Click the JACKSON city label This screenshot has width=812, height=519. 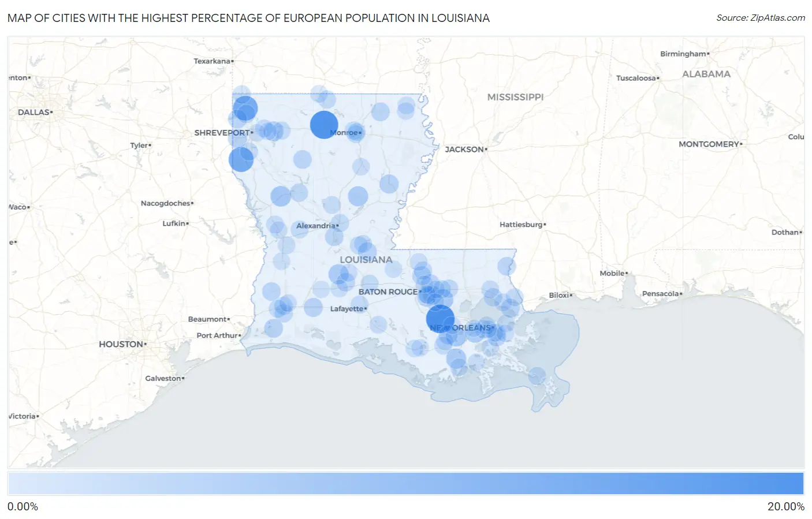(464, 150)
